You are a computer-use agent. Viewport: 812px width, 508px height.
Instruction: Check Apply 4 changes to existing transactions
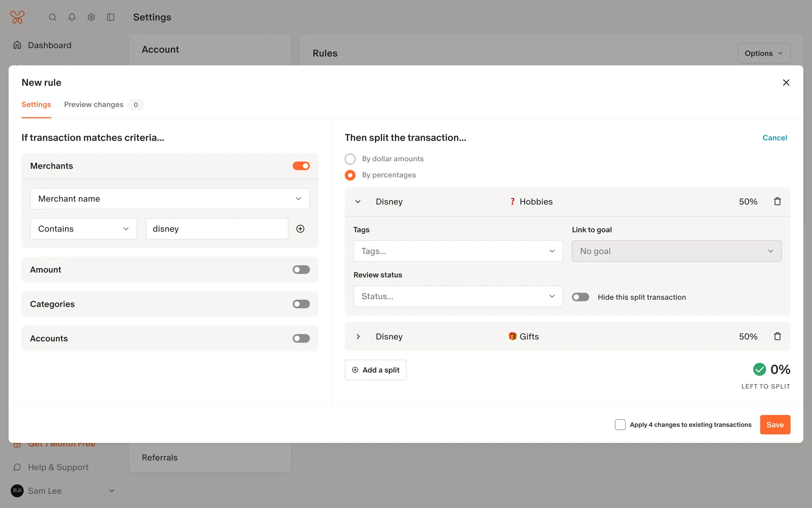pos(620,425)
